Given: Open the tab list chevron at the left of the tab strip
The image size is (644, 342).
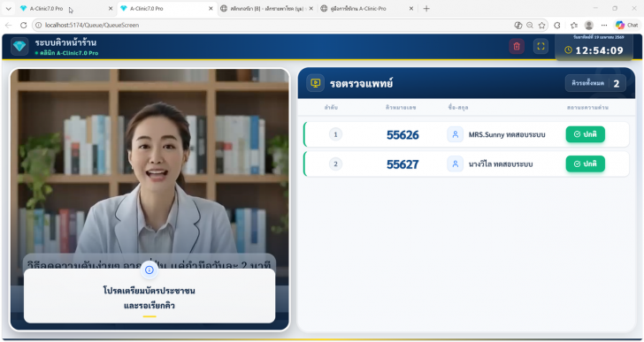Looking at the screenshot, I should (8, 9).
